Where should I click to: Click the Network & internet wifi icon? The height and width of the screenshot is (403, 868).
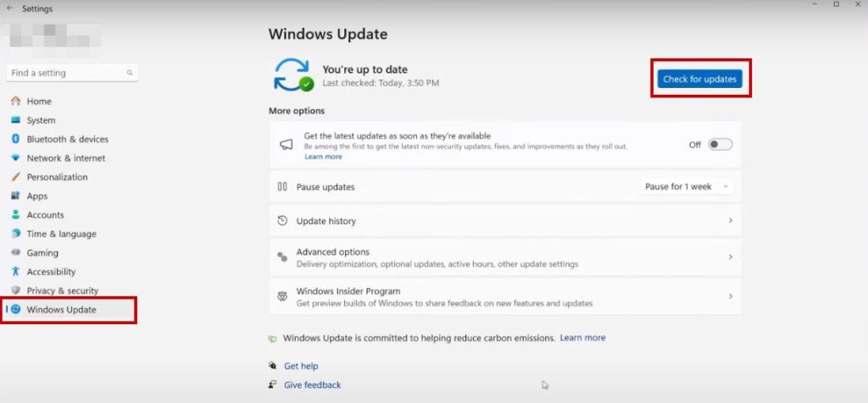(15, 158)
